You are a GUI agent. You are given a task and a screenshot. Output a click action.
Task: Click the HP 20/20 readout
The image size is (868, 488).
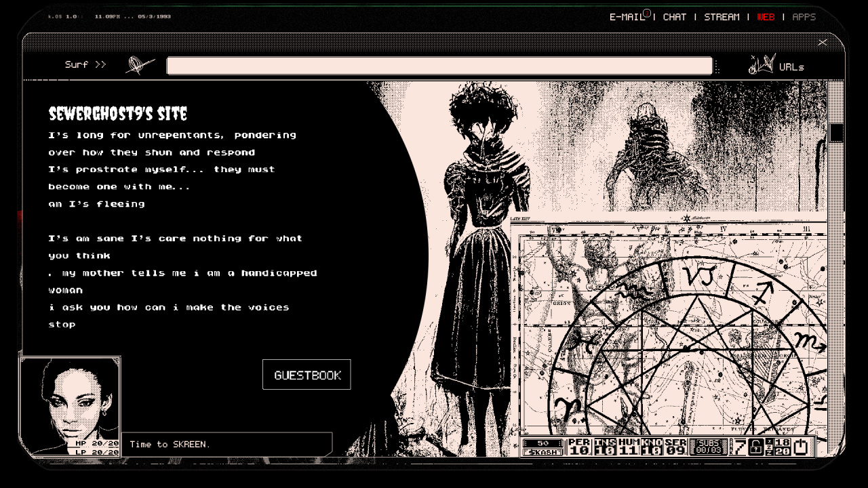click(97, 443)
